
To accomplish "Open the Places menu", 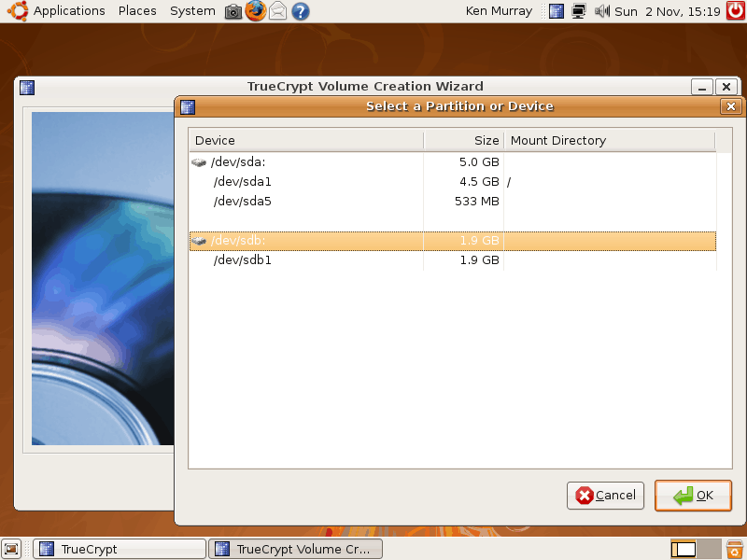I will (x=137, y=11).
